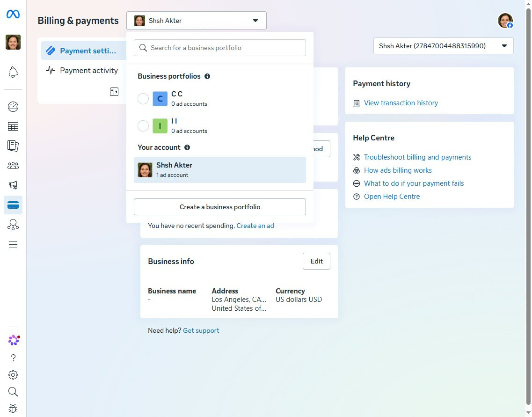The height and width of the screenshot is (417, 532).
Task: Collapse the navigation panel icon
Action: coord(114,92)
